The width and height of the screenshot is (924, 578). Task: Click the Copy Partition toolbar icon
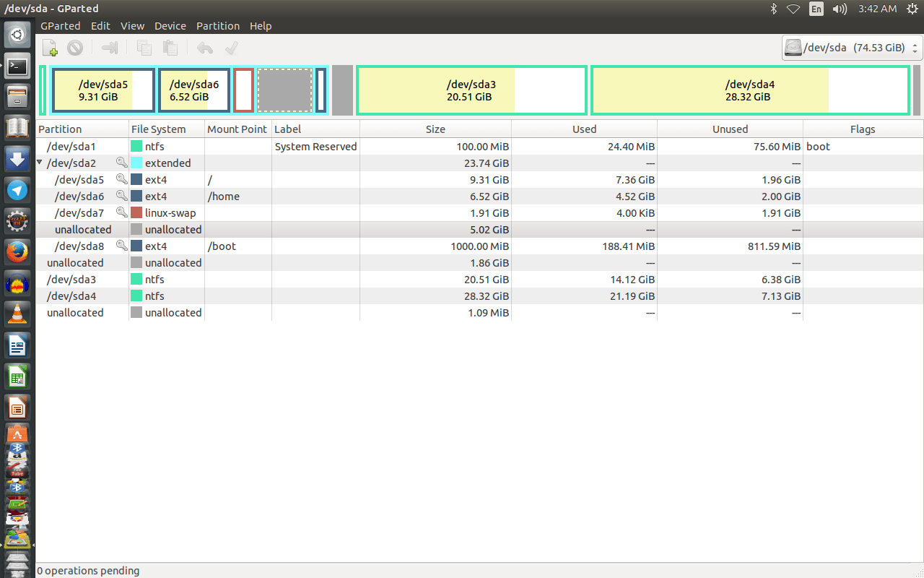coord(144,48)
